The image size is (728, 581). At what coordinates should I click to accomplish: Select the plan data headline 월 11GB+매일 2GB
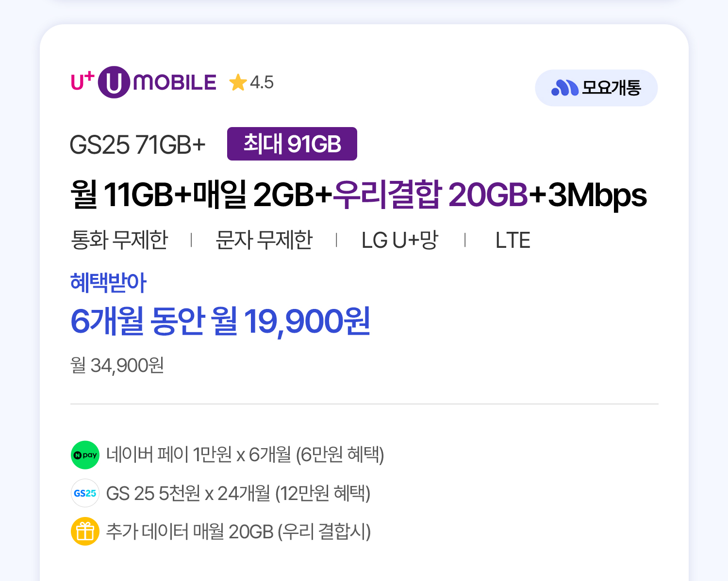(201, 194)
